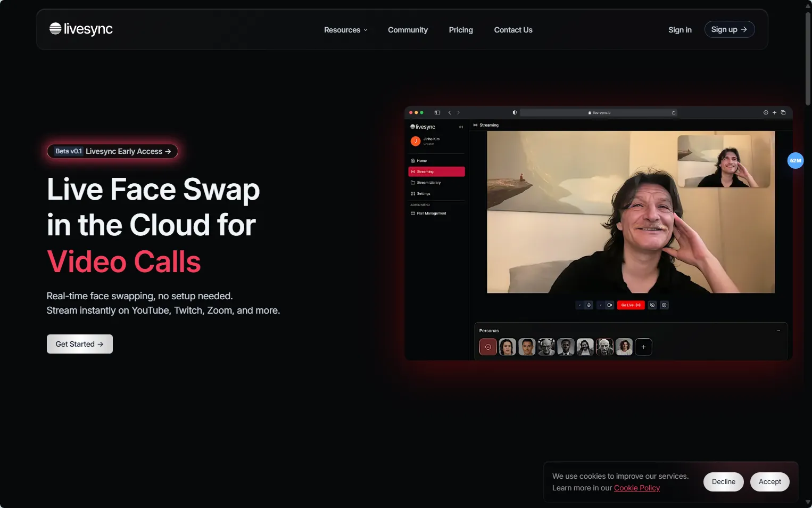Click the livesync logo in the preview sidebar
Image resolution: width=812 pixels, height=508 pixels.
point(423,127)
